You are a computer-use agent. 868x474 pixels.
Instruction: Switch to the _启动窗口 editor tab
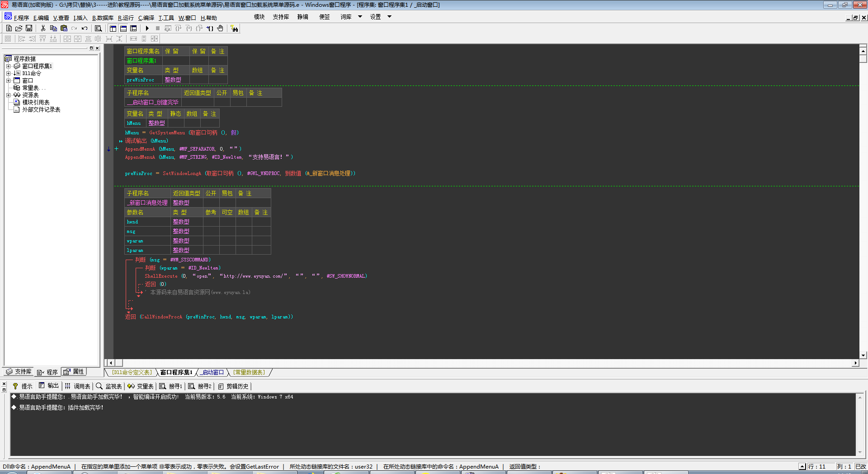coord(212,372)
